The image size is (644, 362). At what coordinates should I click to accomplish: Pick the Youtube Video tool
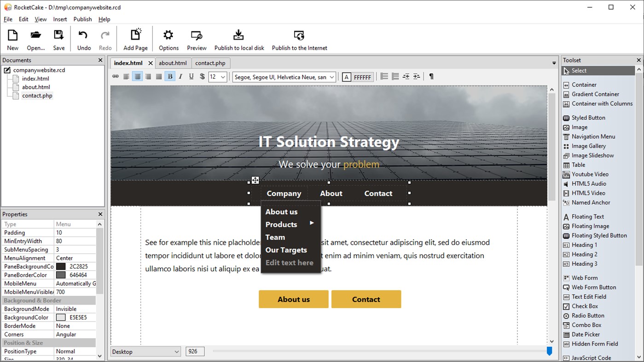pos(590,174)
